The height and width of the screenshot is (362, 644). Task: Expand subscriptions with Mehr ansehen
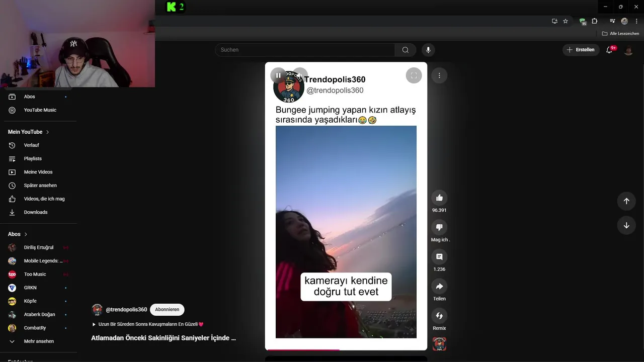[x=38, y=341]
